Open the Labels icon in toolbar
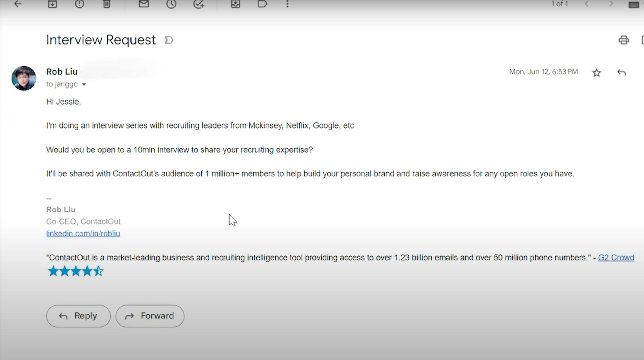Viewport: 644px width, 360px height. click(262, 4)
